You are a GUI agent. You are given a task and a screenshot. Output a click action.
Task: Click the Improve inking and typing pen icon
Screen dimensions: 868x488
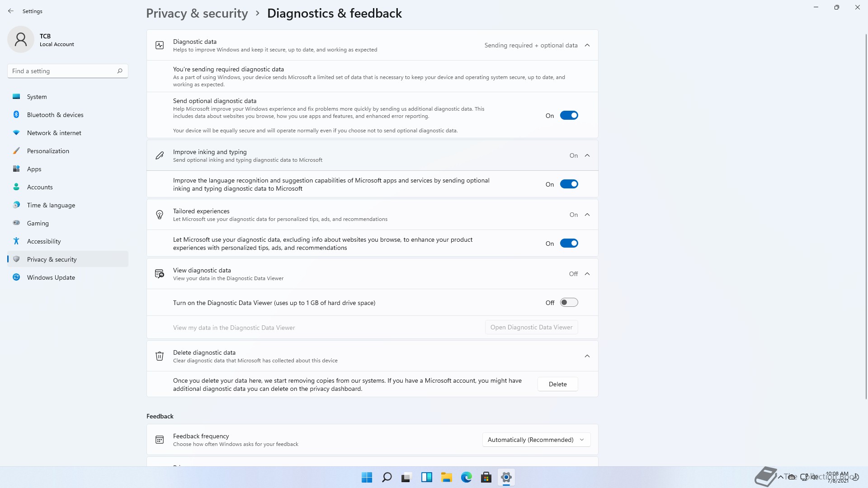pos(160,155)
